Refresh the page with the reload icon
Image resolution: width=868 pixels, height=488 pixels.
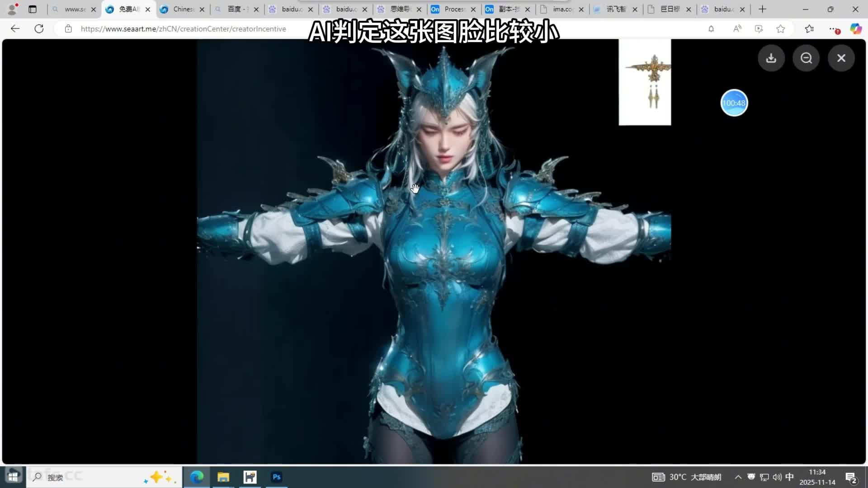[39, 29]
